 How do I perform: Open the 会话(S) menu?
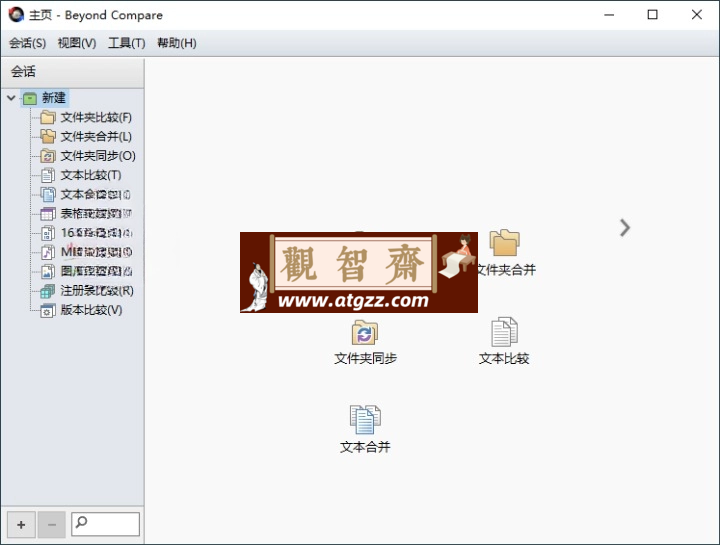[x=28, y=43]
